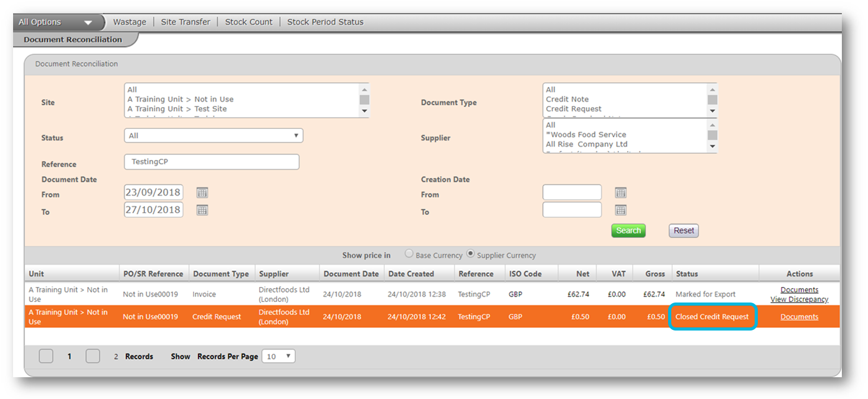
Task: Open calendar picker for Document Date To
Action: [202, 210]
